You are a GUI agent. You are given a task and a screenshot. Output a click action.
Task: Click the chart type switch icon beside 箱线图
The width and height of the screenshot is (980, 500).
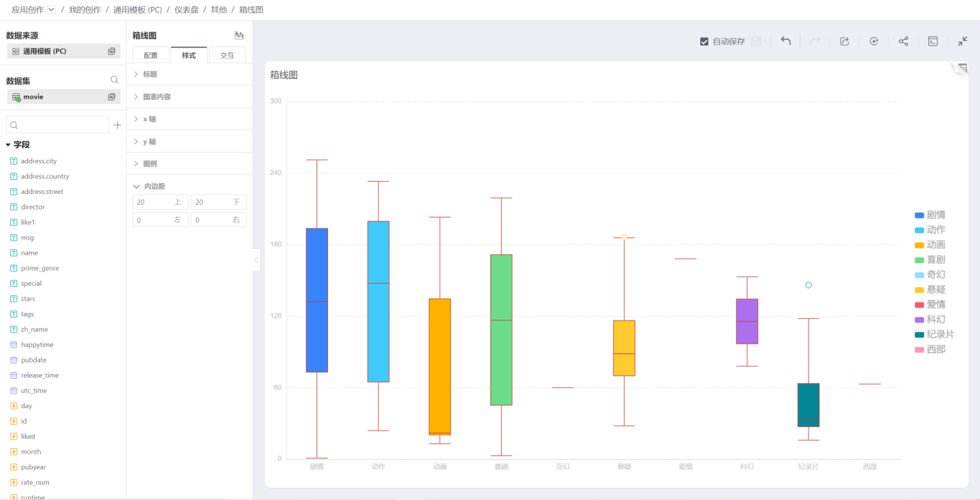click(239, 35)
